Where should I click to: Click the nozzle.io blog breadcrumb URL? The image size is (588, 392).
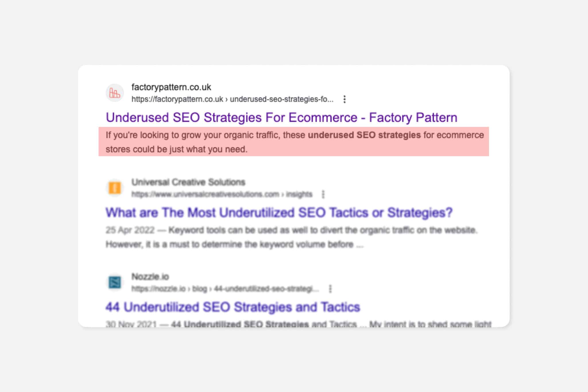coord(225,289)
